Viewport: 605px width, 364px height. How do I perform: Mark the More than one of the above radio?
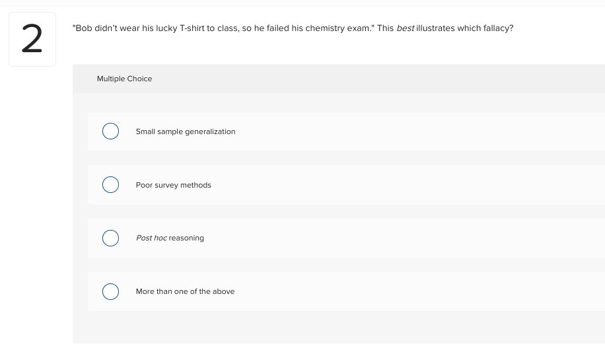[x=110, y=291]
